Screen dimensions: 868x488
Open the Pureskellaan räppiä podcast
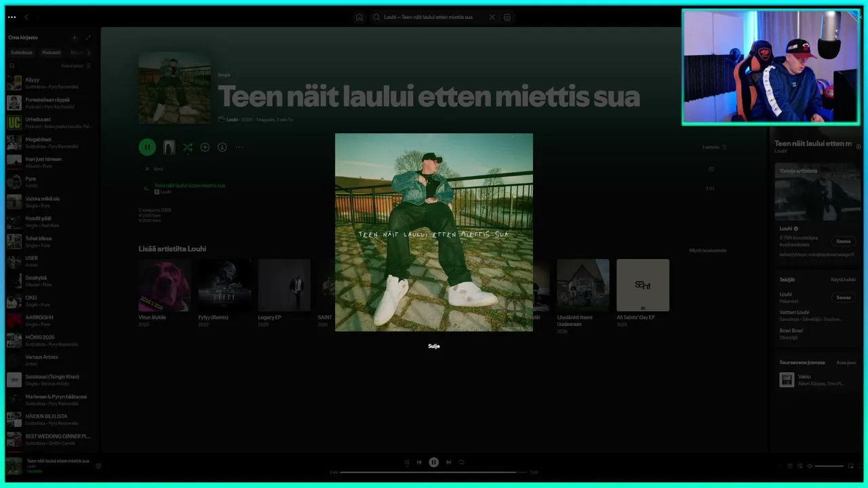(50, 103)
